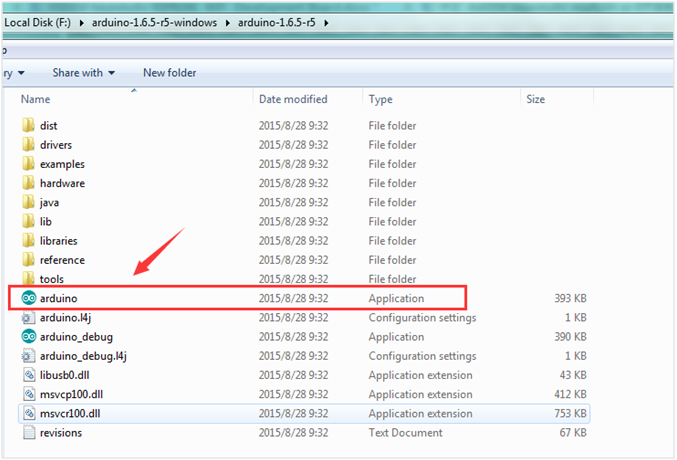Click the '412 KB' size value
Viewport: 677px width, 460px height.
570,394
